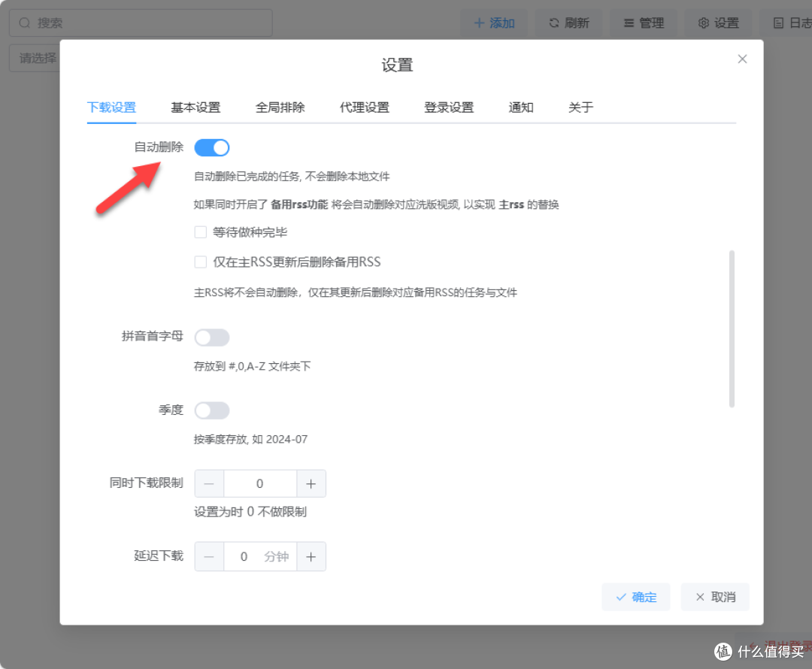This screenshot has width=812, height=669.
Task: Check the 等待做种完毕 checkbox
Action: click(201, 233)
